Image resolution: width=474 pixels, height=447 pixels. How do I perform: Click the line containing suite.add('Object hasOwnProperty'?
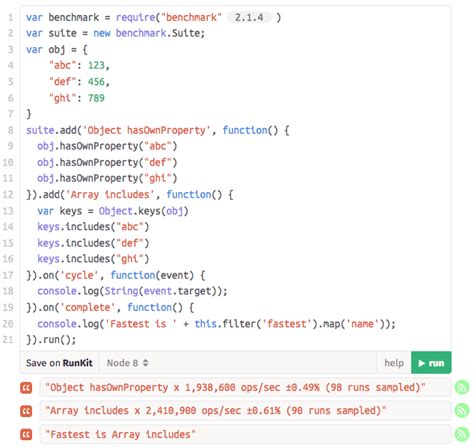158,130
